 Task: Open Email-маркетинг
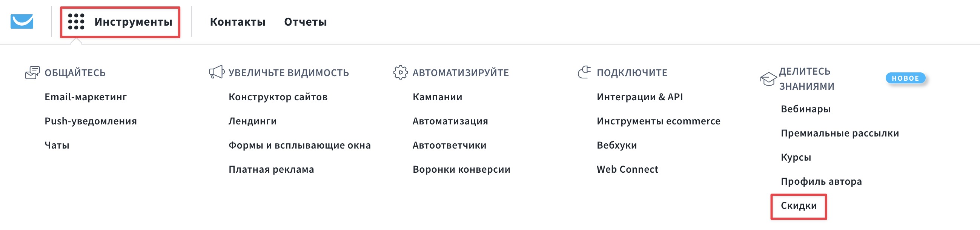(86, 97)
